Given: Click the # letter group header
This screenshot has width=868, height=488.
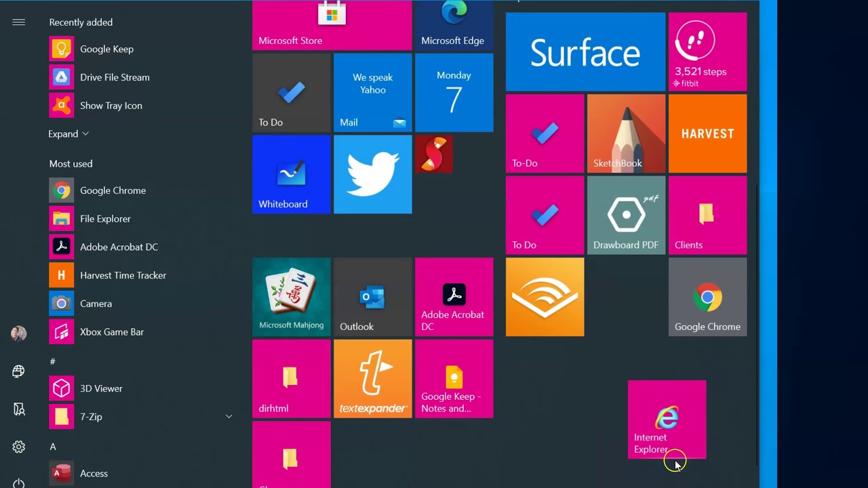Looking at the screenshot, I should (52, 361).
